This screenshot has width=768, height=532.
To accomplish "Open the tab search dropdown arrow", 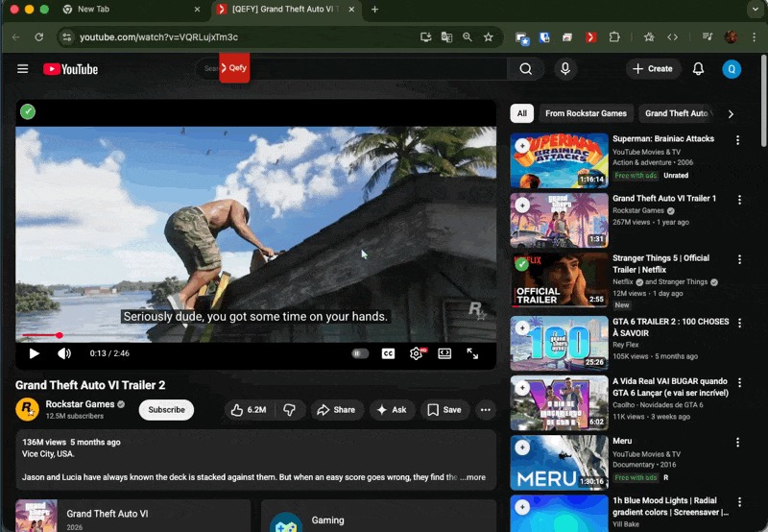I will coord(755,10).
